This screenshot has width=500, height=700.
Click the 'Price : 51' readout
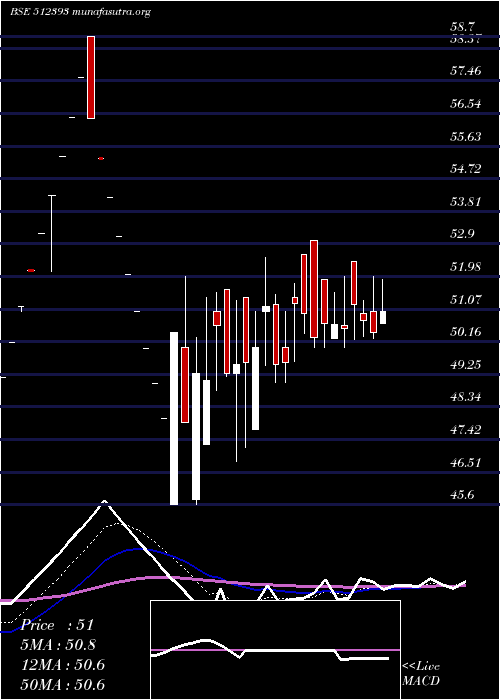click(57, 625)
